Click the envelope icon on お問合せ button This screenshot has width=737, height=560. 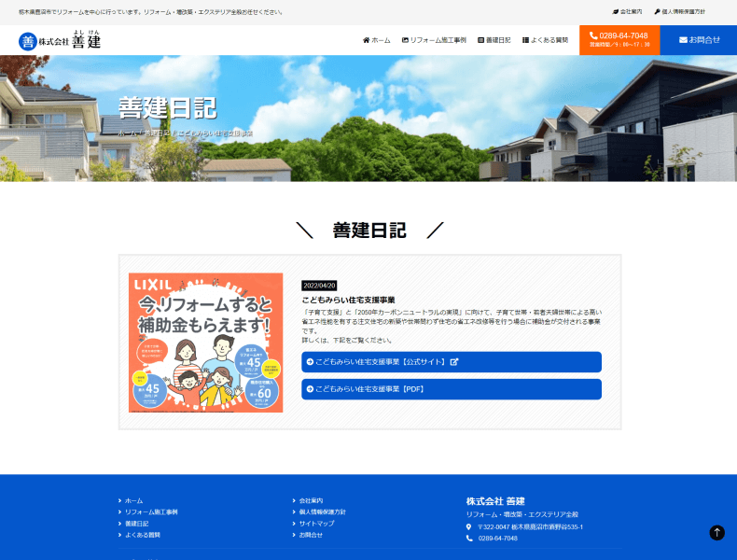click(683, 40)
